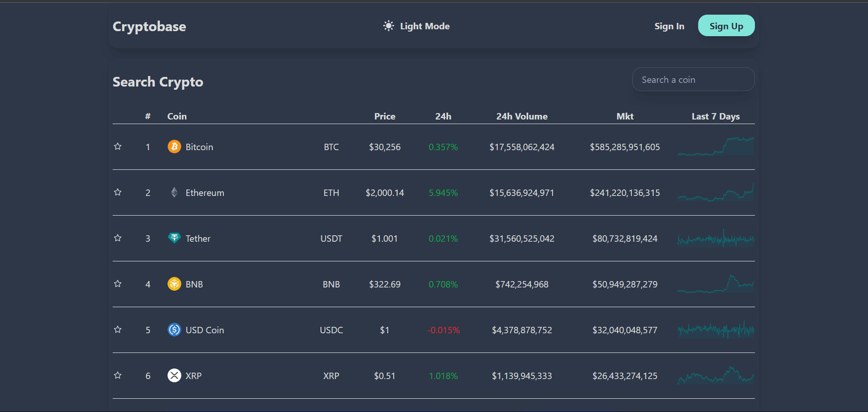Click volume $17,558,062,424
The width and height of the screenshot is (868, 412).
click(x=522, y=147)
